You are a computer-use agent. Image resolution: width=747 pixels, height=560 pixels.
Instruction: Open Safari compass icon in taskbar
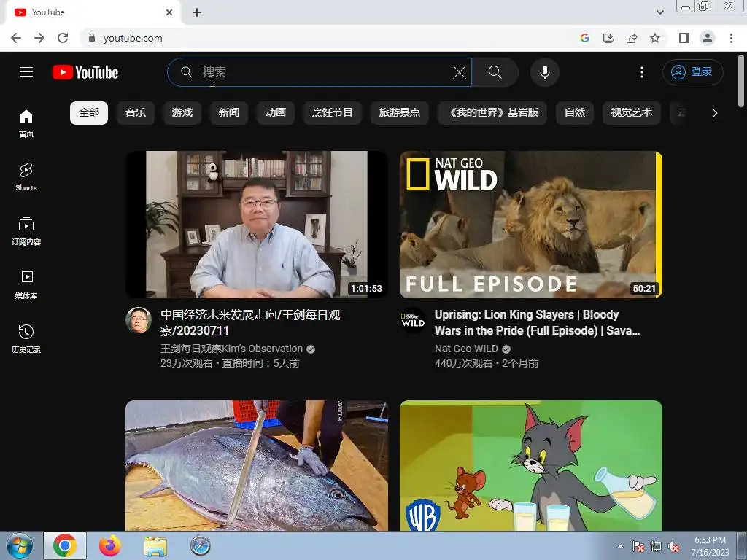coord(200,545)
